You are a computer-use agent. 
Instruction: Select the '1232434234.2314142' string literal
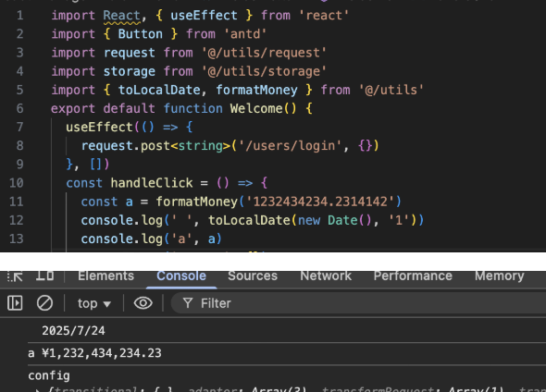coord(319,202)
